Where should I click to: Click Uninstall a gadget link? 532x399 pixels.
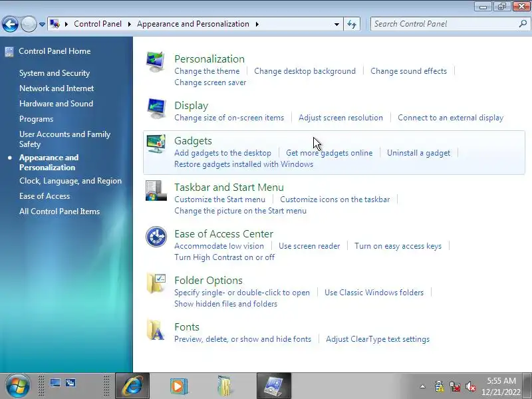pyautogui.click(x=419, y=153)
